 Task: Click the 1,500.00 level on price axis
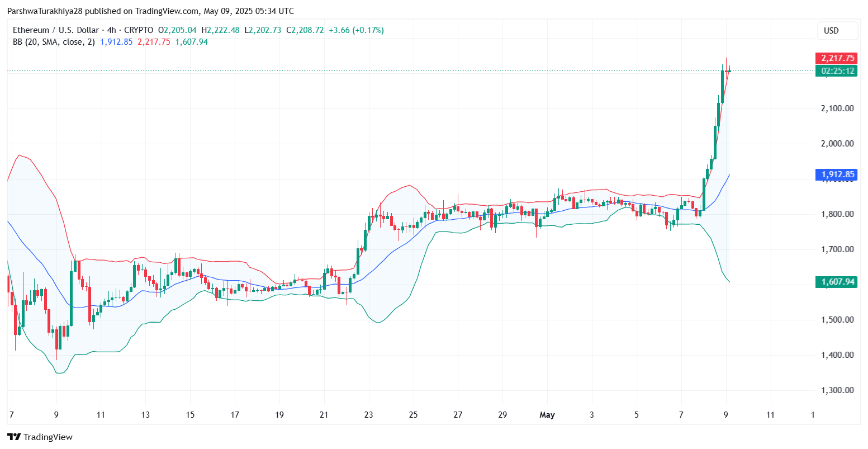coord(836,320)
